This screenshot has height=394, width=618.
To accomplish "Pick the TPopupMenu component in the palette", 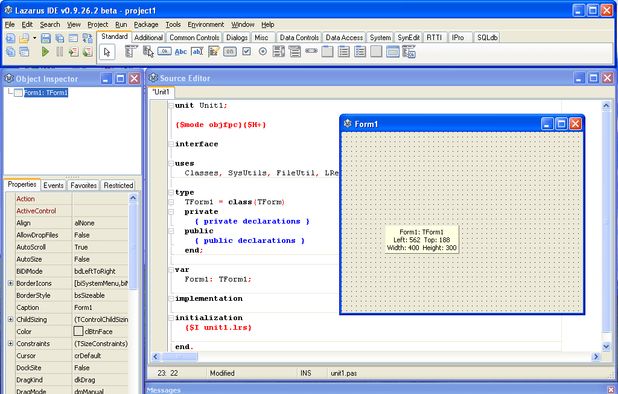I will click(148, 52).
